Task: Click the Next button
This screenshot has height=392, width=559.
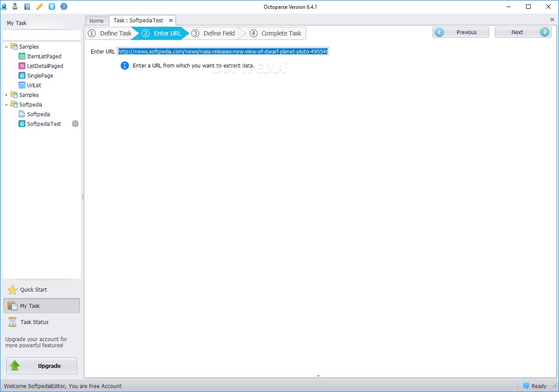Action: [523, 32]
